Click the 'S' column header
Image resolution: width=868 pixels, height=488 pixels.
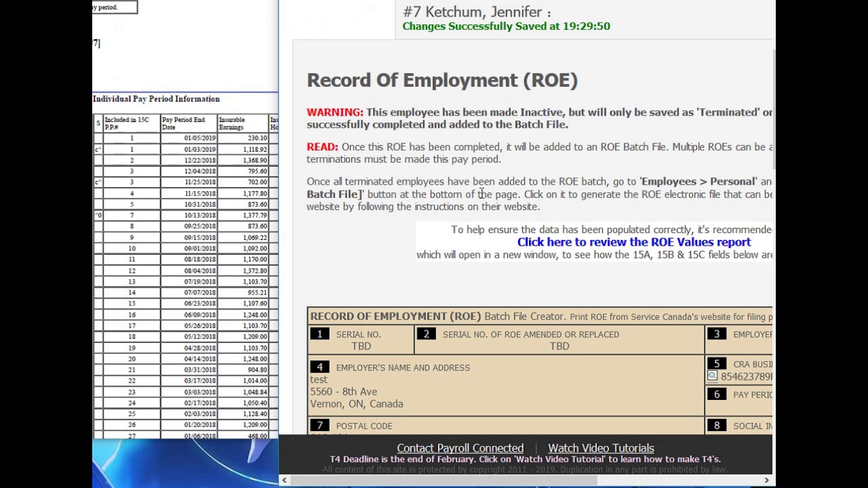pos(98,123)
